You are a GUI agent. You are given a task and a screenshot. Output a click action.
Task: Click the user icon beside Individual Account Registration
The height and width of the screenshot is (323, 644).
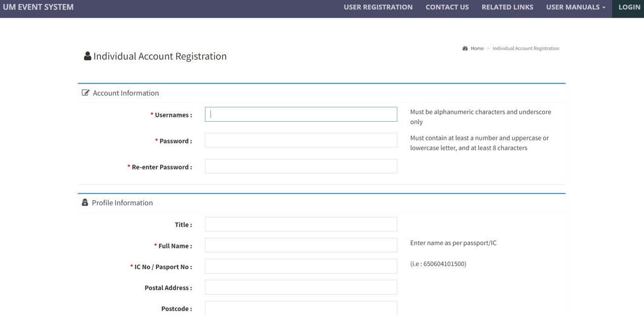coord(87,56)
